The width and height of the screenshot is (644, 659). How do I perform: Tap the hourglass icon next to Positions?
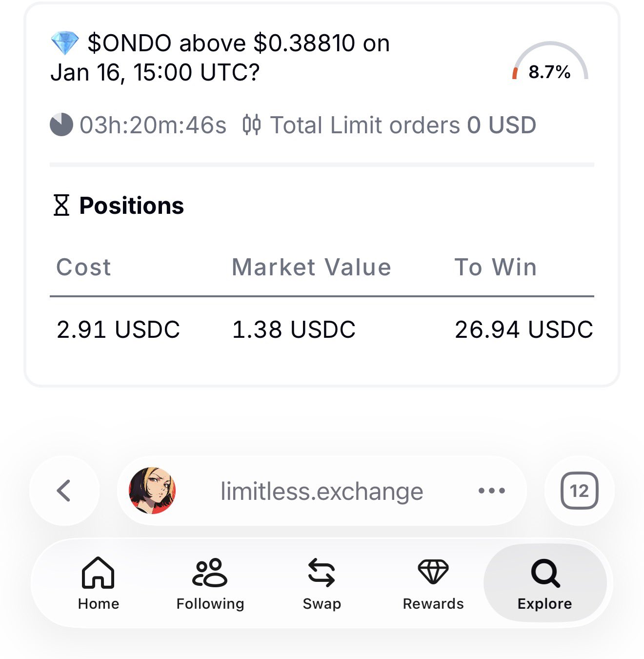[x=61, y=206]
